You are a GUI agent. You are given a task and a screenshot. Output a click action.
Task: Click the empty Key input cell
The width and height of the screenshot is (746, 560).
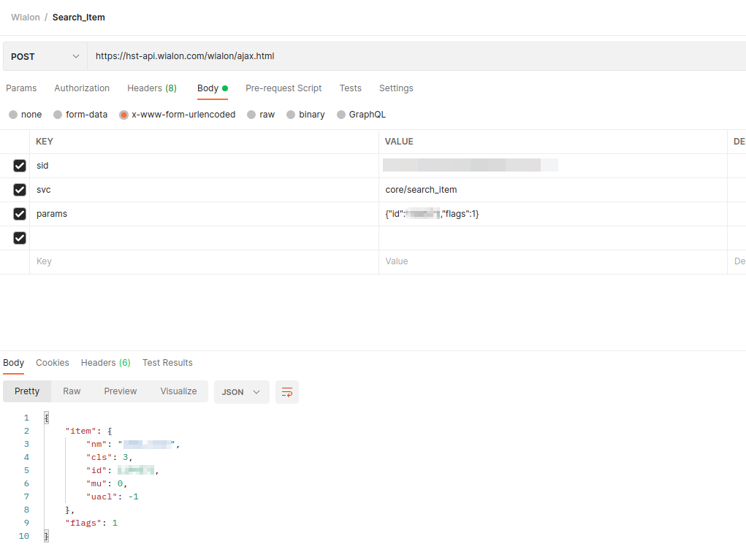coord(203,261)
